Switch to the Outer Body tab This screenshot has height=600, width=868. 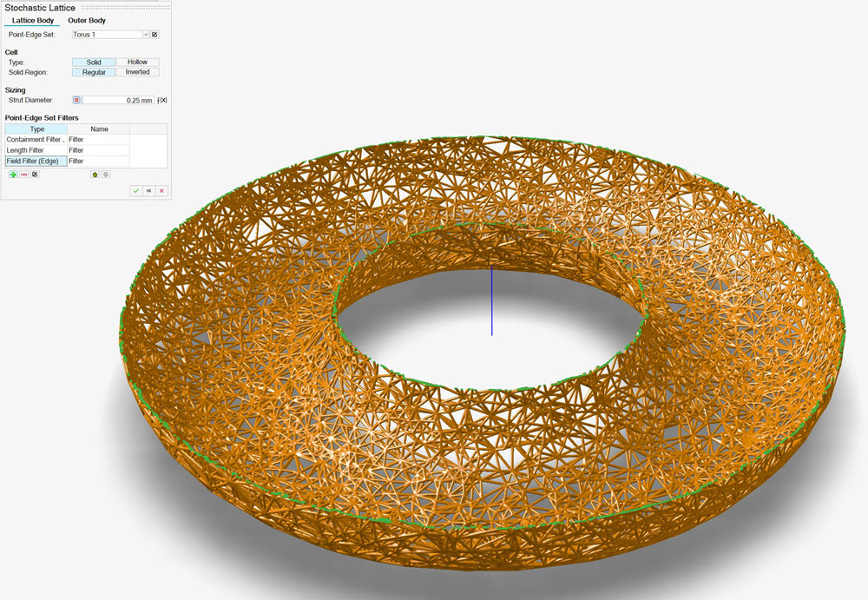[x=87, y=20]
